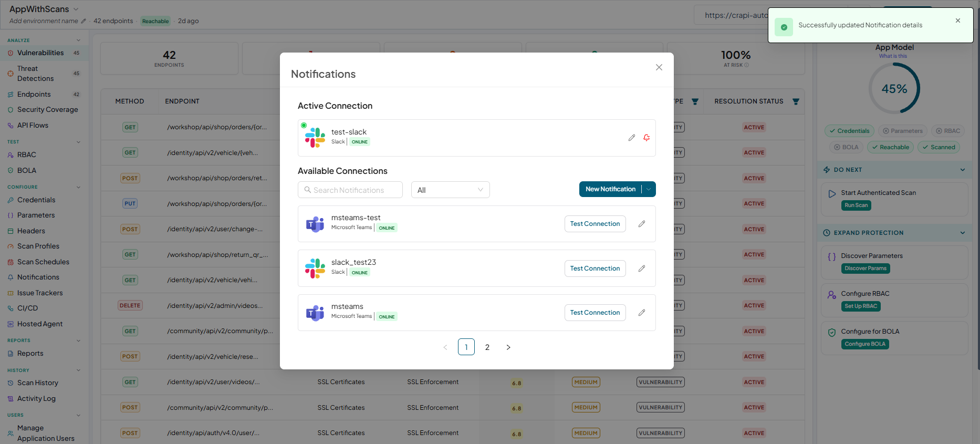Disable test-slack notification bell icon

pyautogui.click(x=647, y=138)
